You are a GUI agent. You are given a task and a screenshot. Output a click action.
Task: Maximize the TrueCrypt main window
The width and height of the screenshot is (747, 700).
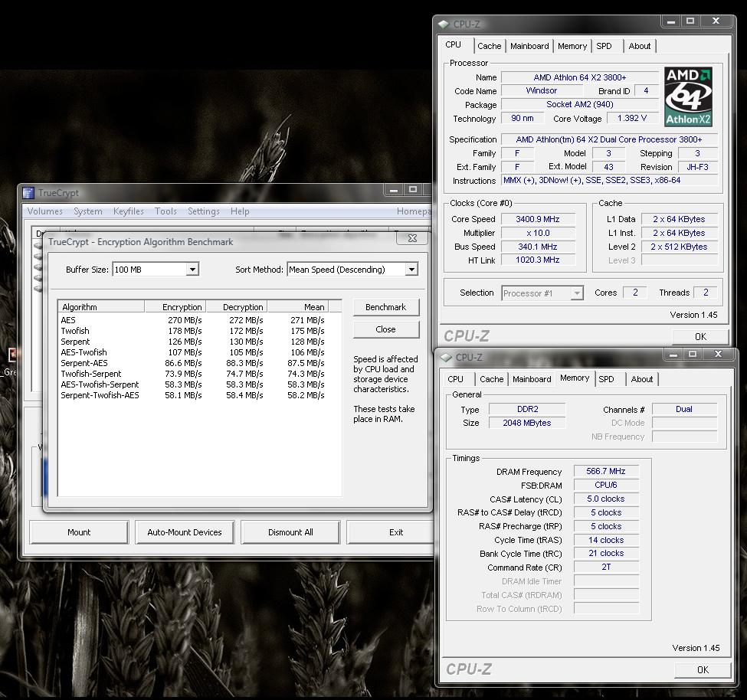pos(412,189)
